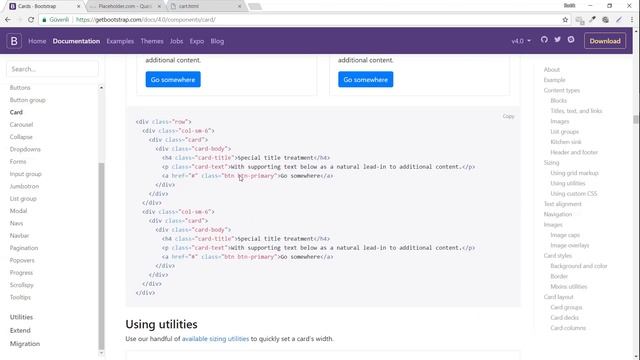Reload the page with refresh icon

[31, 20]
